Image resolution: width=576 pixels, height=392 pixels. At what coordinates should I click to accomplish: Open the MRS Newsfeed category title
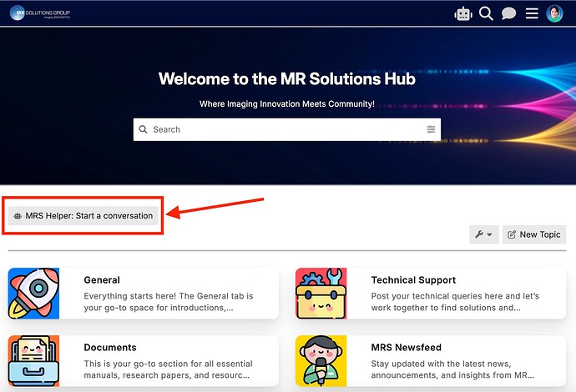(x=407, y=348)
